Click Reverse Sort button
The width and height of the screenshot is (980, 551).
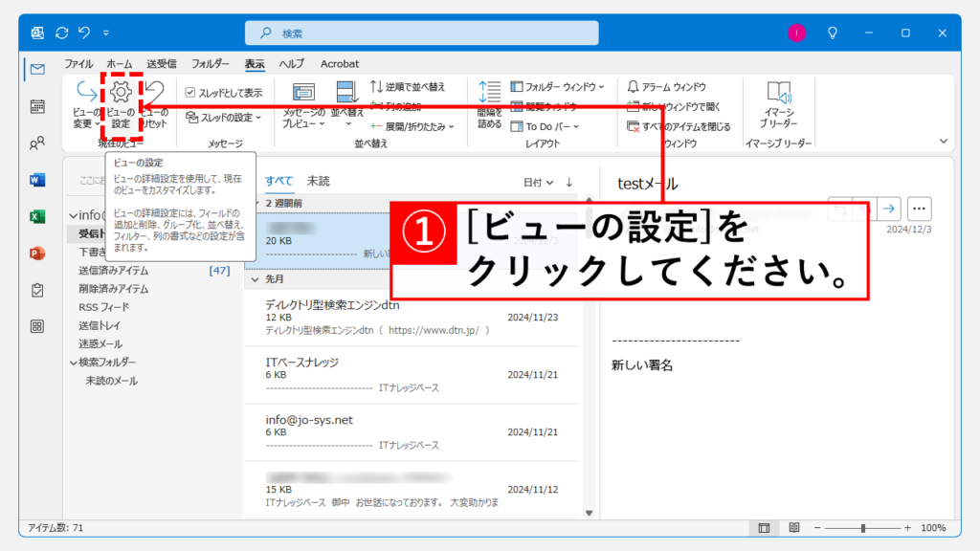pos(408,87)
